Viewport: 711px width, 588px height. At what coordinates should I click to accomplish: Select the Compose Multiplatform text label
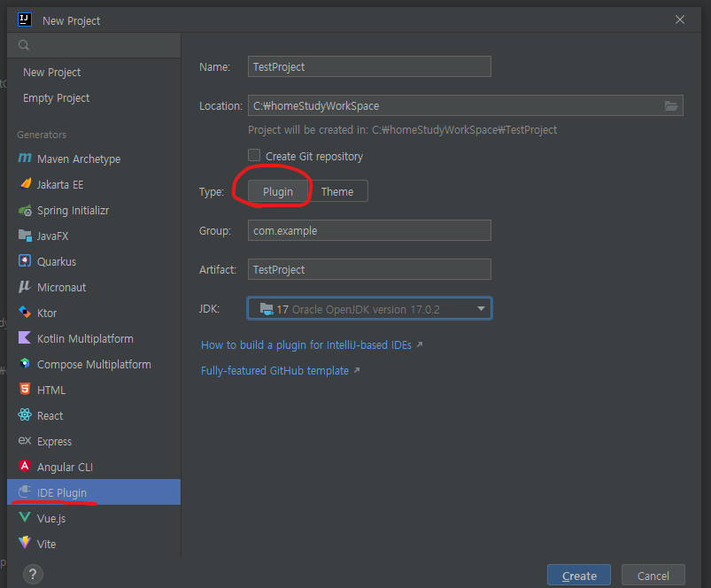(x=94, y=365)
